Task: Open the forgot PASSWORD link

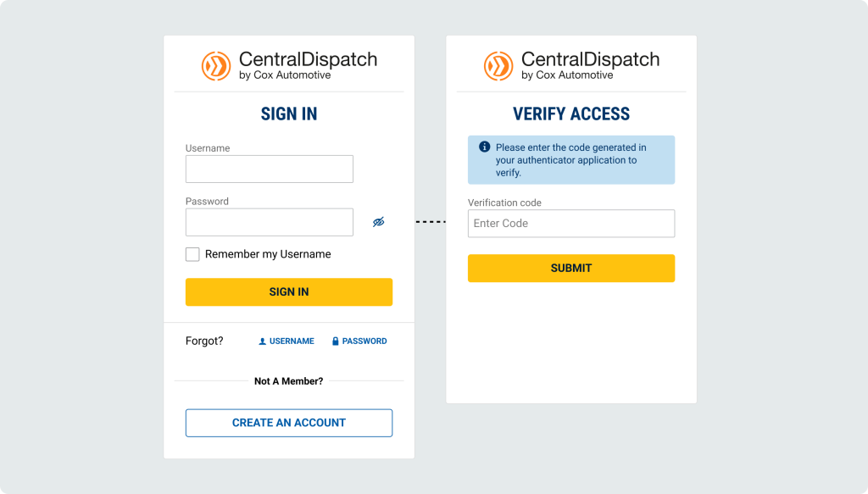Action: point(364,341)
